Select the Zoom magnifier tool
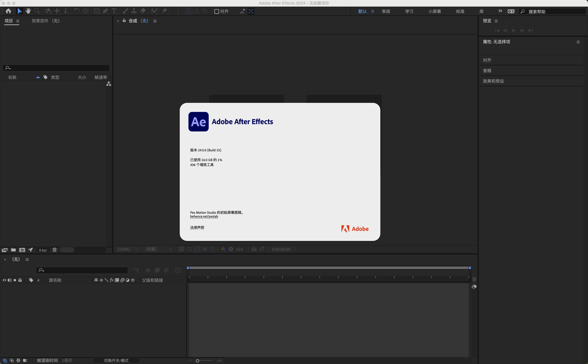Screen dimensions: 588x364 tap(37, 11)
